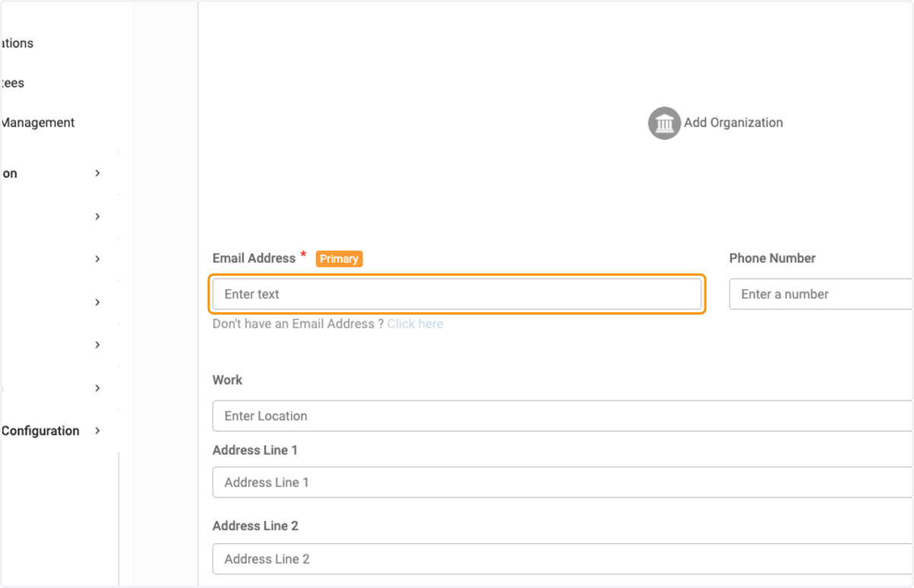Click into the Address Line 1 input

pyautogui.click(x=563, y=482)
